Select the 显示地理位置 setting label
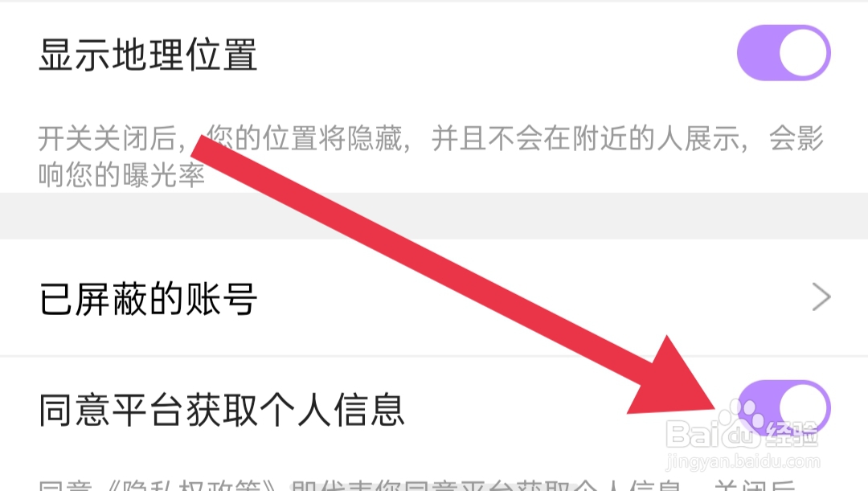 point(148,55)
